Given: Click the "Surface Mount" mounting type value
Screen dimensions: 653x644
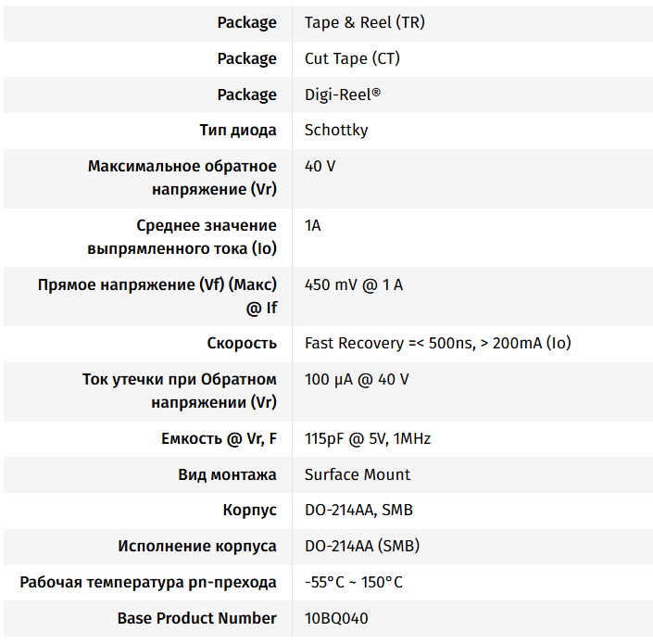Looking at the screenshot, I should click(358, 474).
